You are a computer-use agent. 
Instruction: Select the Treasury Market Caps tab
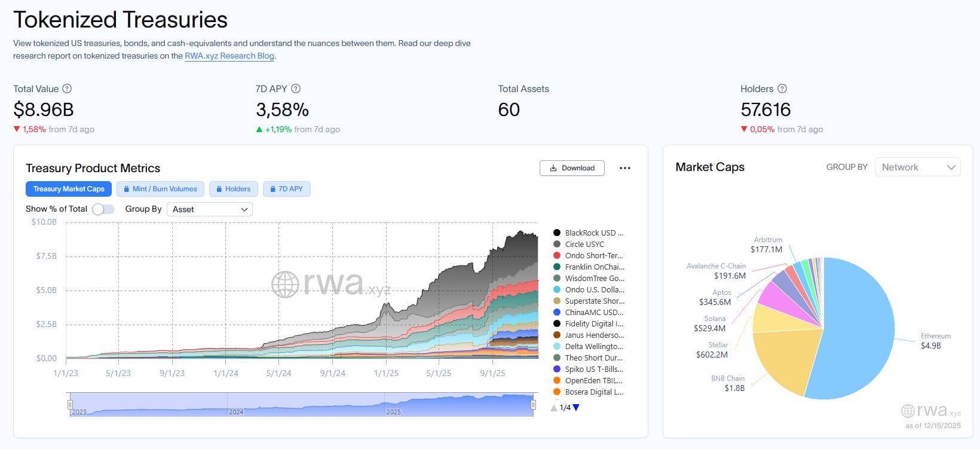(x=69, y=189)
